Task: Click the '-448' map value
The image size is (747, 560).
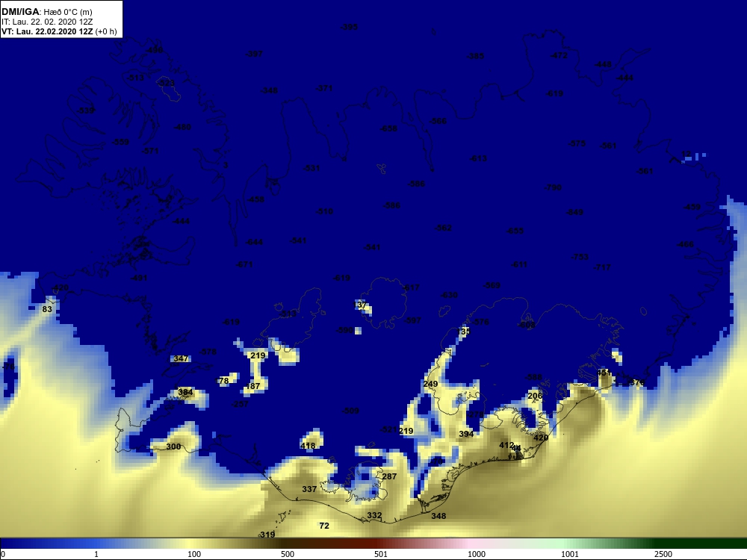Action: click(603, 64)
